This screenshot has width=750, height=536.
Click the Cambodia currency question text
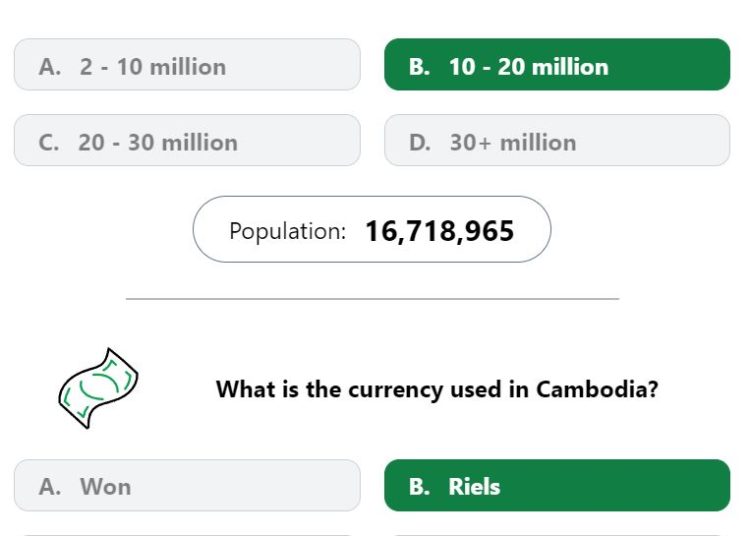(437, 389)
